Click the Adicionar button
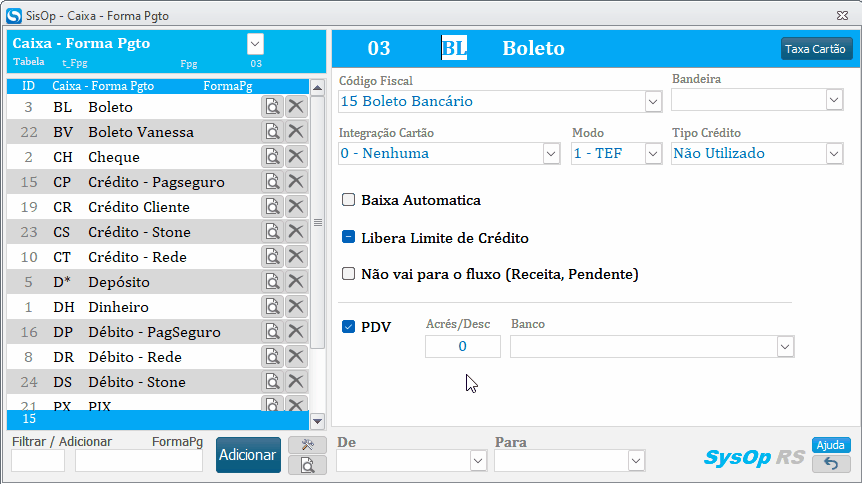 pyautogui.click(x=248, y=455)
